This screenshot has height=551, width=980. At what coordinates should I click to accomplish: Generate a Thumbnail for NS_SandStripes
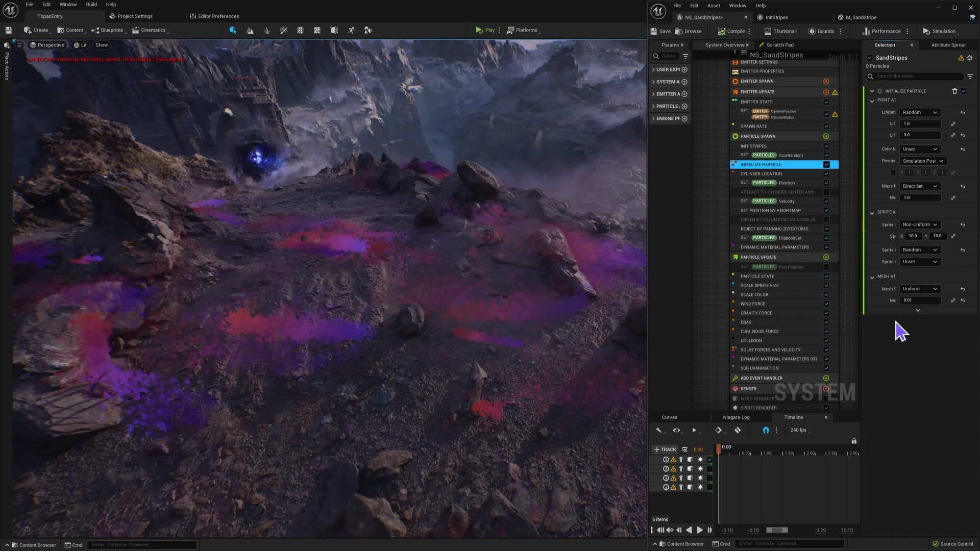tap(781, 31)
